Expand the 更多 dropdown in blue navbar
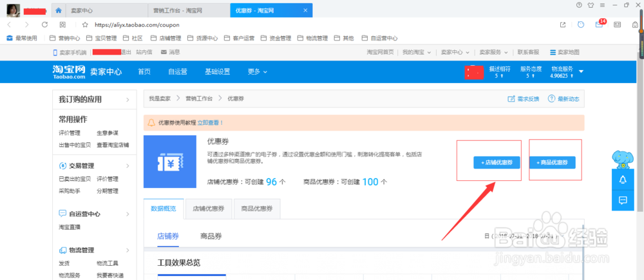Viewport: 644px width, 280px height. pyautogui.click(x=258, y=71)
